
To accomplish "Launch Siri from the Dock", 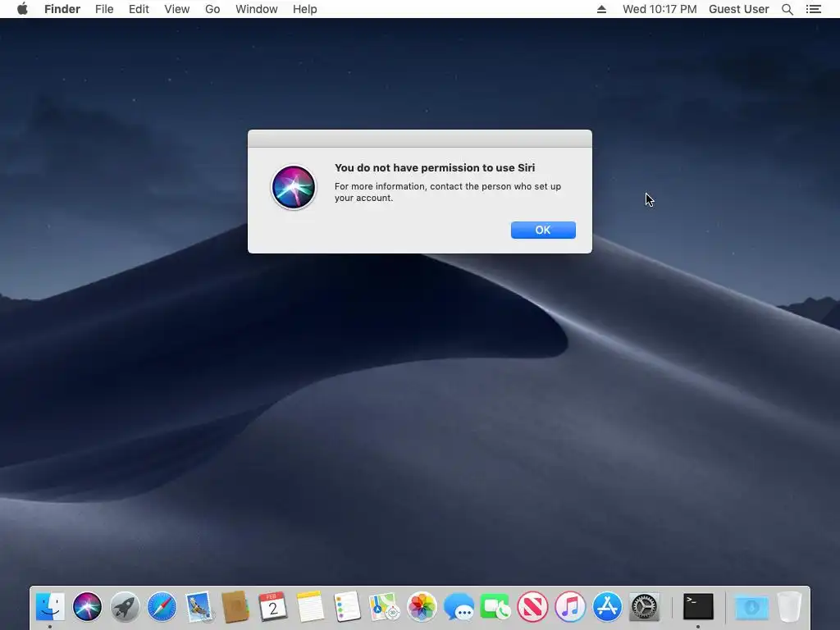I will tap(87, 607).
